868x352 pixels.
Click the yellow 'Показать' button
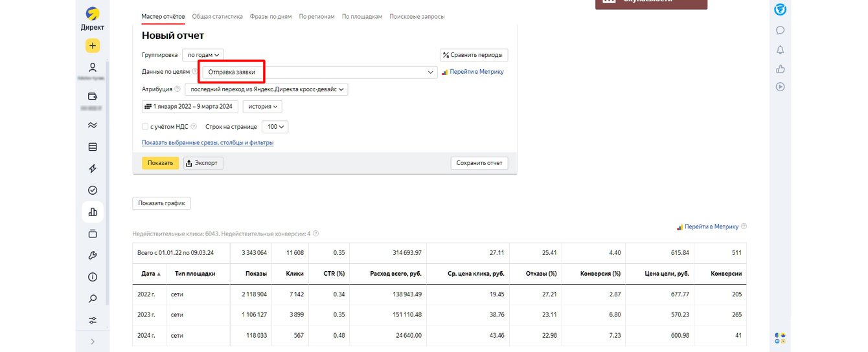point(160,163)
